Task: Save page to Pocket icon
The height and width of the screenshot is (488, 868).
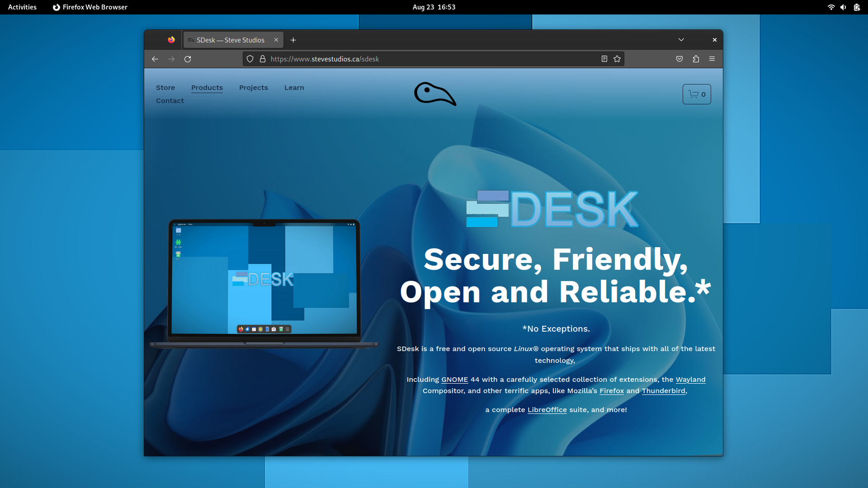Action: coord(679,59)
